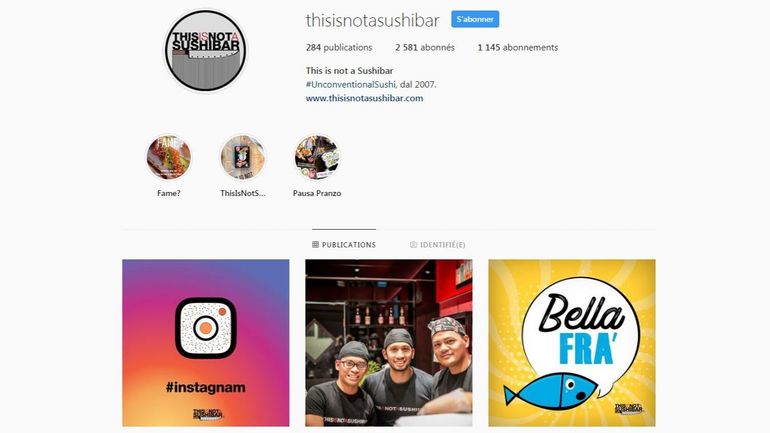770x433 pixels.
Task: Click the thisisnotasushibar username heading
Action: (x=373, y=20)
